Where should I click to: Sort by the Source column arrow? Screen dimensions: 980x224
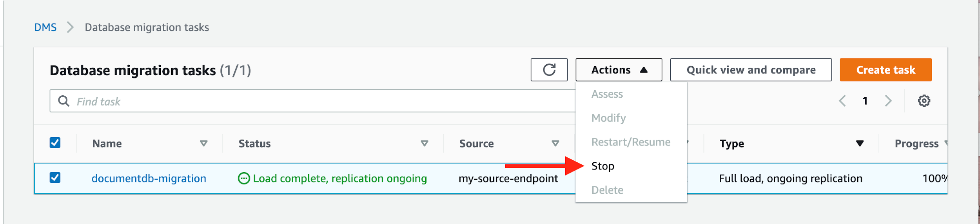pos(555,144)
